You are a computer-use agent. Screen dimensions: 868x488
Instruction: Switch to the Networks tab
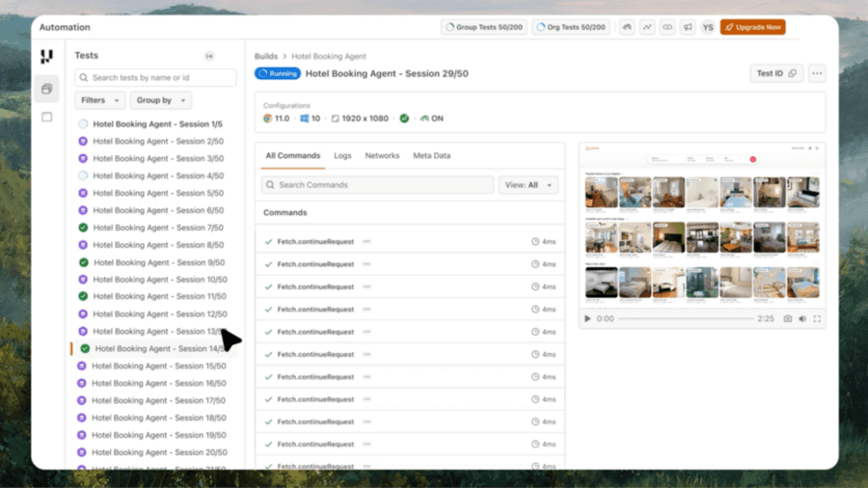(x=382, y=155)
